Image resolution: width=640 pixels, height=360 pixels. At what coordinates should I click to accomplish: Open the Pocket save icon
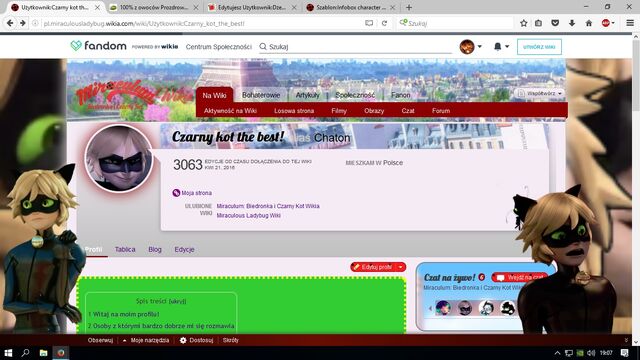(x=555, y=23)
